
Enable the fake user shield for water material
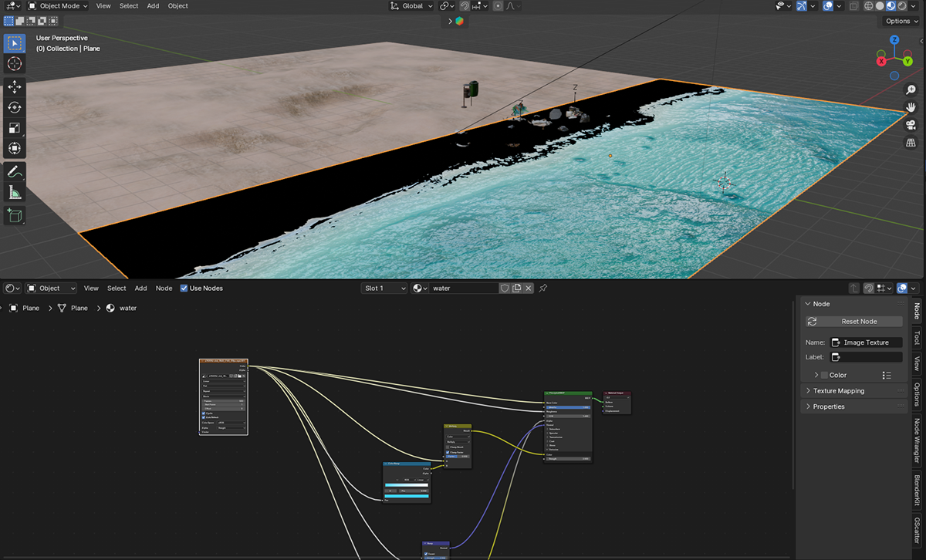point(505,288)
